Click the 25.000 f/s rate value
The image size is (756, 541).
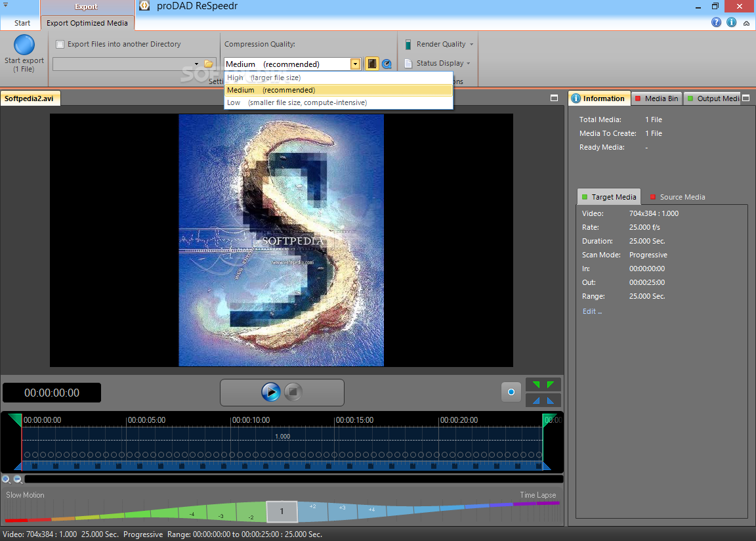coord(644,227)
